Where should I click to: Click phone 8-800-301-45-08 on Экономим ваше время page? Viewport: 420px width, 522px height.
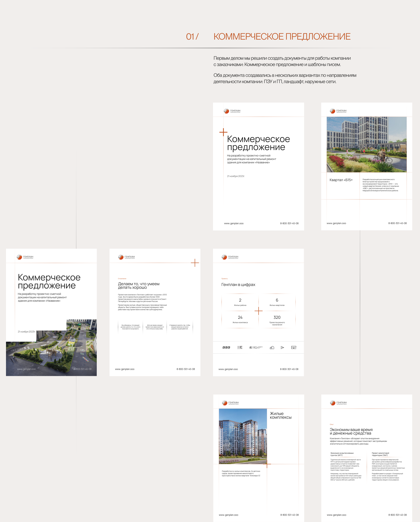pyautogui.click(x=397, y=515)
